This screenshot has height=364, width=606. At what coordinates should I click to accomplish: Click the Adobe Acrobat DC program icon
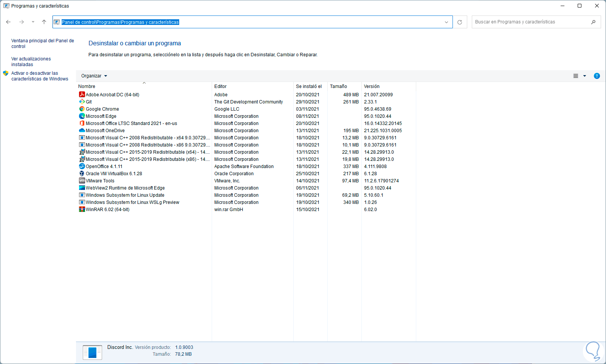click(x=82, y=94)
